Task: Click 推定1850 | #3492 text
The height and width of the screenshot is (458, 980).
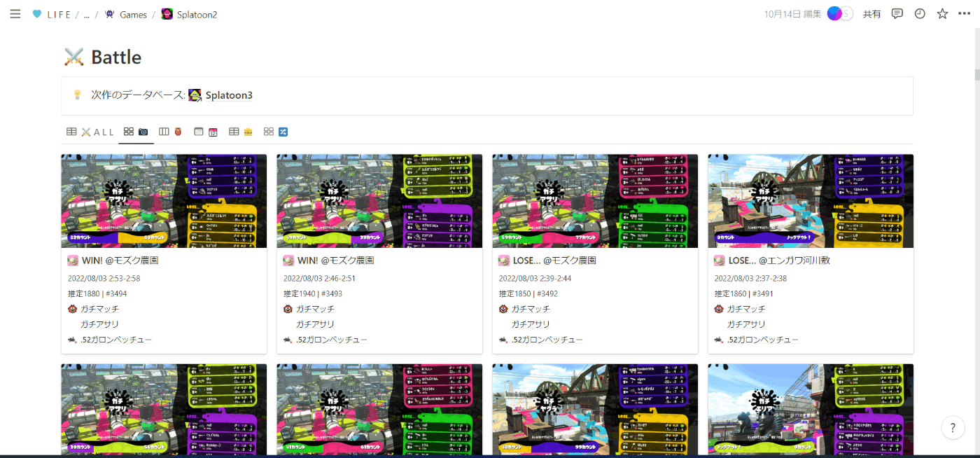Action: [x=528, y=294]
